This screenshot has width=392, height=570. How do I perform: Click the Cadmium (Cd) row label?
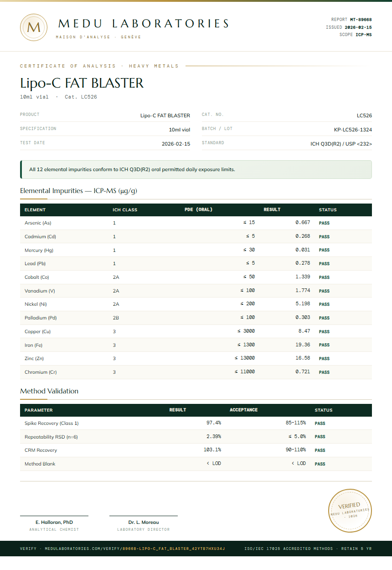(40, 236)
